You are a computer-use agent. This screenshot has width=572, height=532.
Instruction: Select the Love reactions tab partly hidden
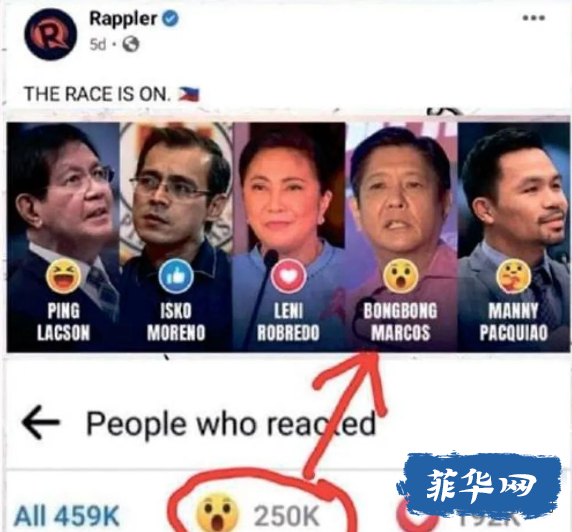tap(456, 516)
